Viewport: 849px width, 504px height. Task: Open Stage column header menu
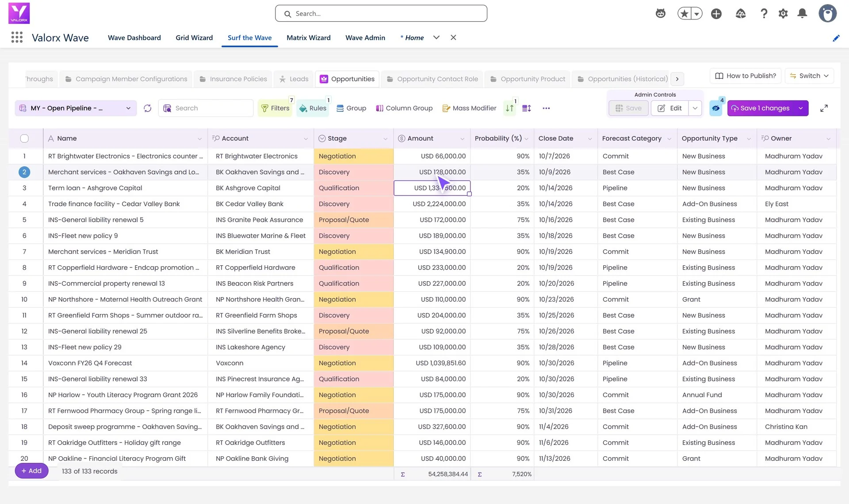pyautogui.click(x=385, y=139)
